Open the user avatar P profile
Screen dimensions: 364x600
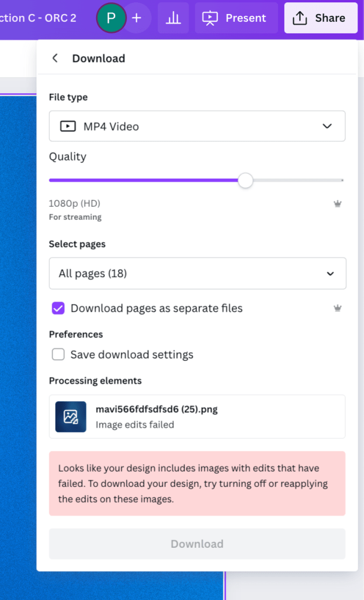pyautogui.click(x=111, y=18)
